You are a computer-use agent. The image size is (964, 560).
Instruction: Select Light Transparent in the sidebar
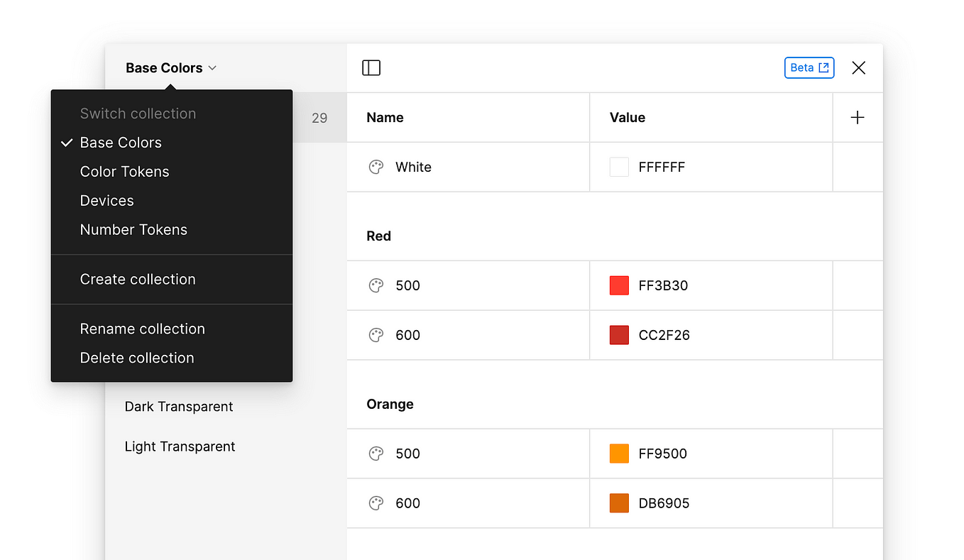pyautogui.click(x=180, y=446)
